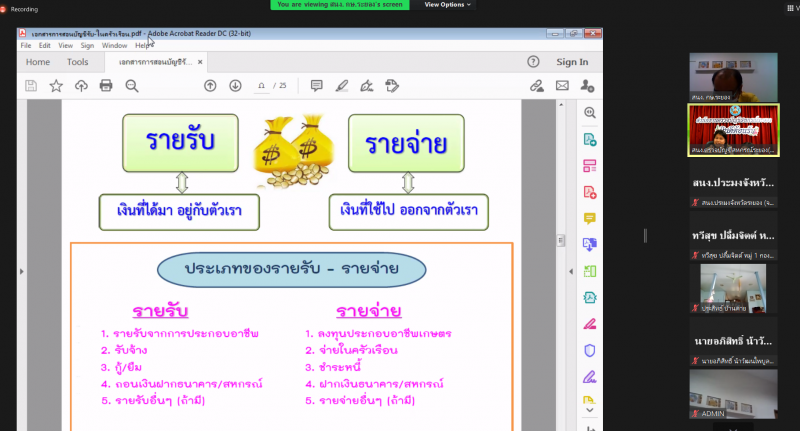Close the PDF document tab
Viewport: 800px width, 431px height.
(x=200, y=62)
